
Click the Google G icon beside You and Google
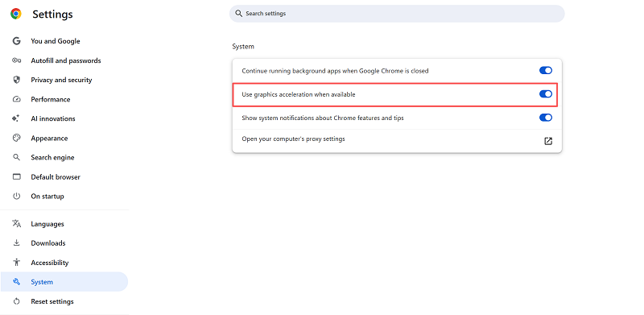click(x=16, y=41)
